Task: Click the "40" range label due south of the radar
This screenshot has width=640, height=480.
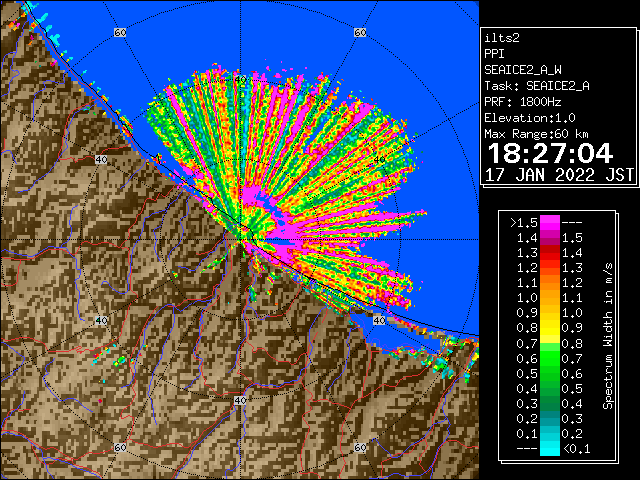Action: point(240,400)
